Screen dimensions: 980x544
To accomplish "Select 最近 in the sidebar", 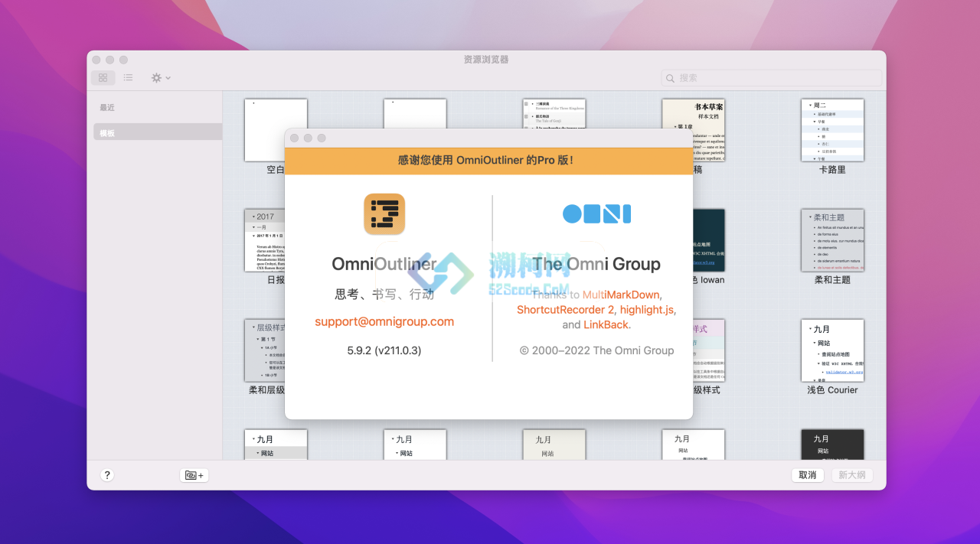I will [107, 108].
